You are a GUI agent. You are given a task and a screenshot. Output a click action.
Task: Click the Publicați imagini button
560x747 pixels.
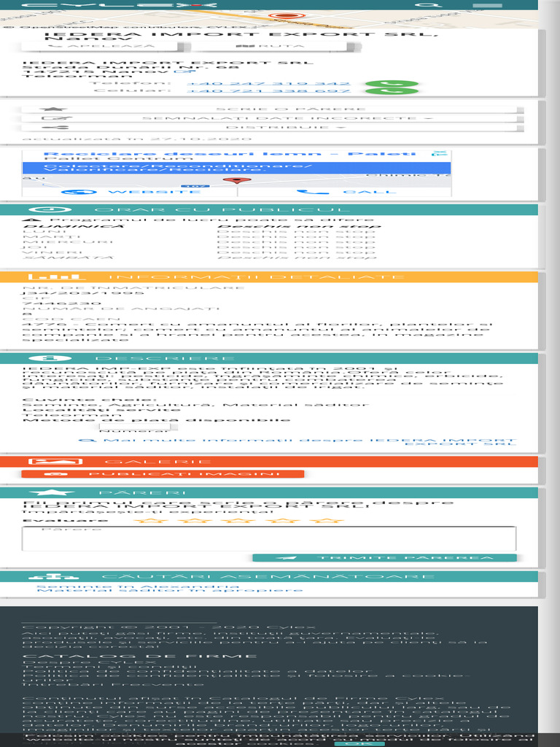click(163, 474)
